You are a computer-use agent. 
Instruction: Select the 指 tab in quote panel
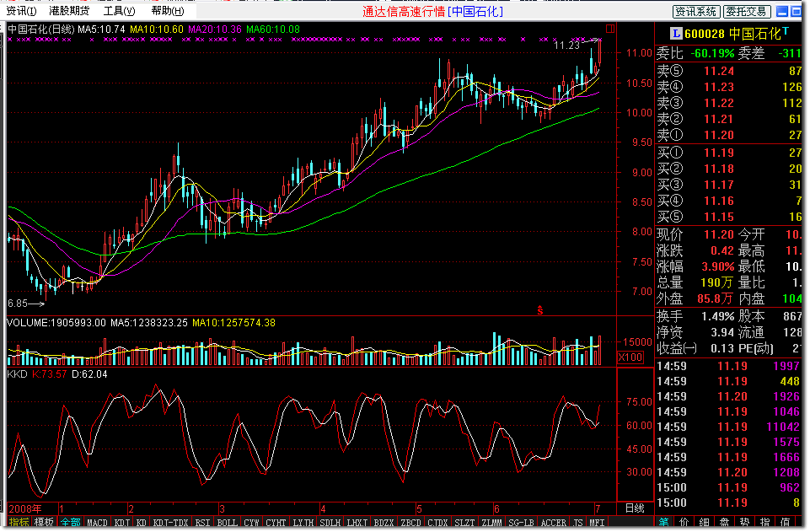(765, 522)
